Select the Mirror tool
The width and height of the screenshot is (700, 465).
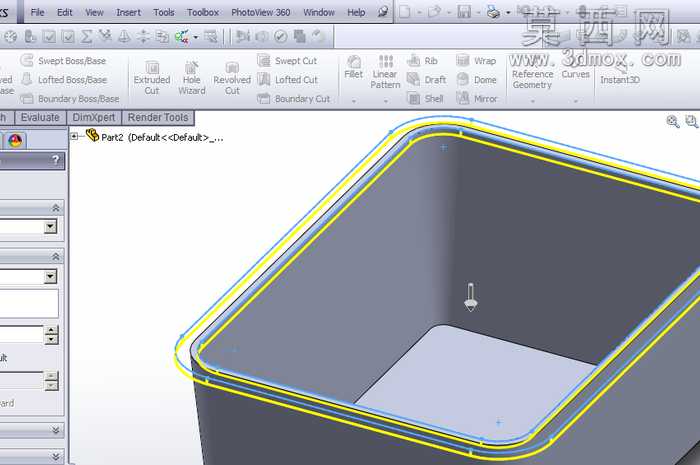[x=477, y=99]
